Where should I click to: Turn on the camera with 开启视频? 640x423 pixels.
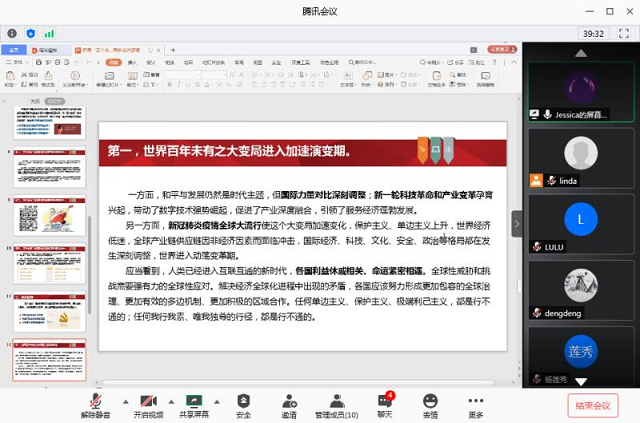point(147,400)
